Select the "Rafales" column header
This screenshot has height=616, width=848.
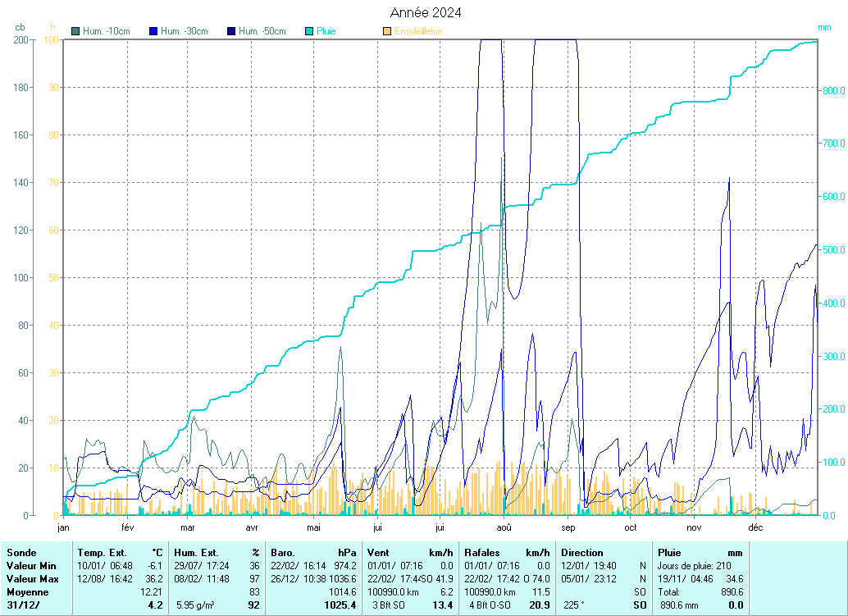coord(481,553)
